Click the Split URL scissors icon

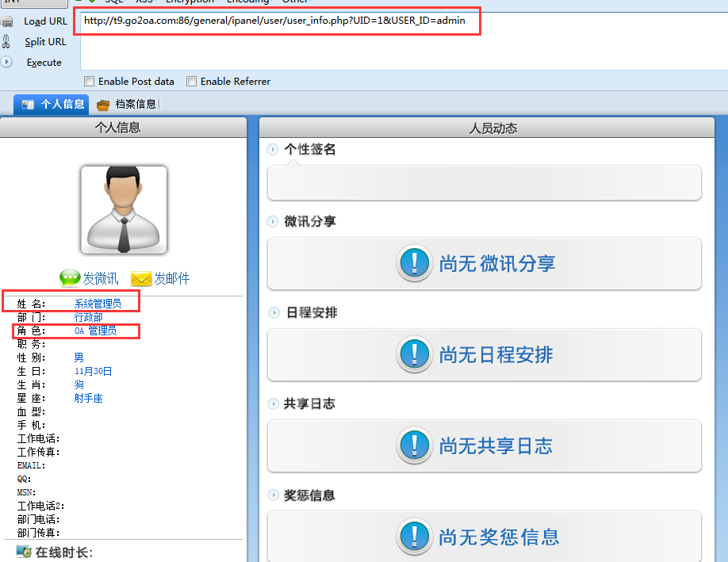[6, 41]
